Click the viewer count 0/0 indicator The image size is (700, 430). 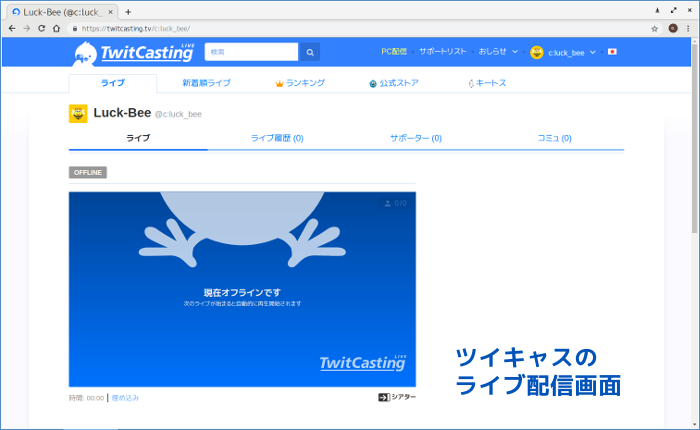pyautogui.click(x=396, y=203)
